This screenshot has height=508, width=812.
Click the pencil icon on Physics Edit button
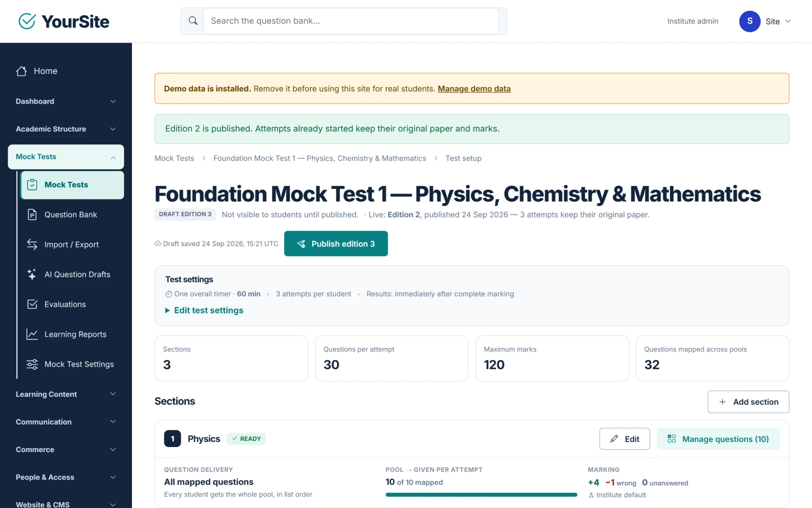point(614,439)
